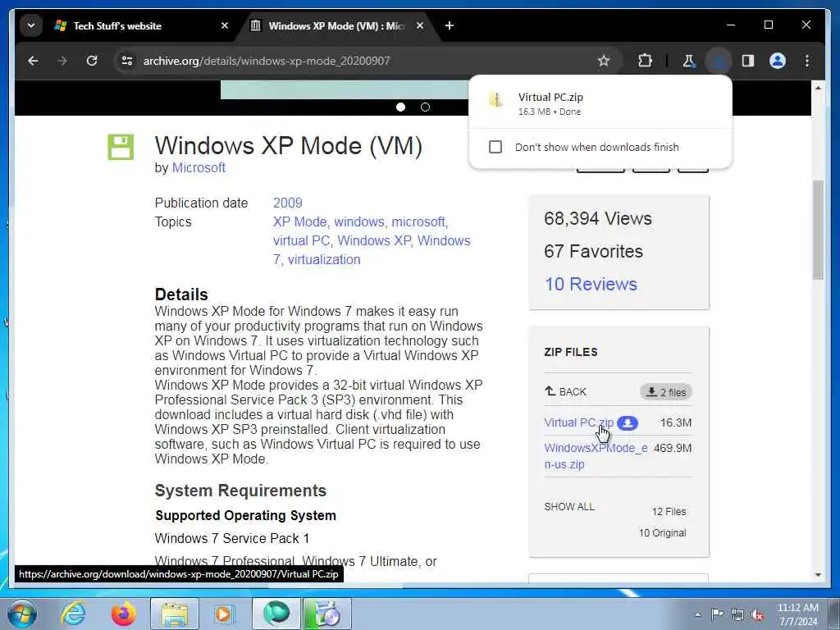
Task: Open the Windows XP topic link
Action: click(374, 240)
